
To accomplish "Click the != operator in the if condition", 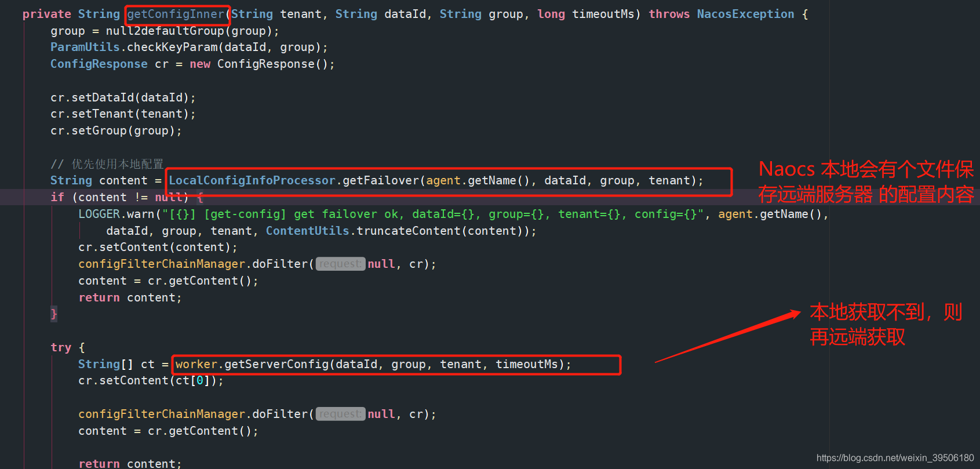I will tap(141, 197).
